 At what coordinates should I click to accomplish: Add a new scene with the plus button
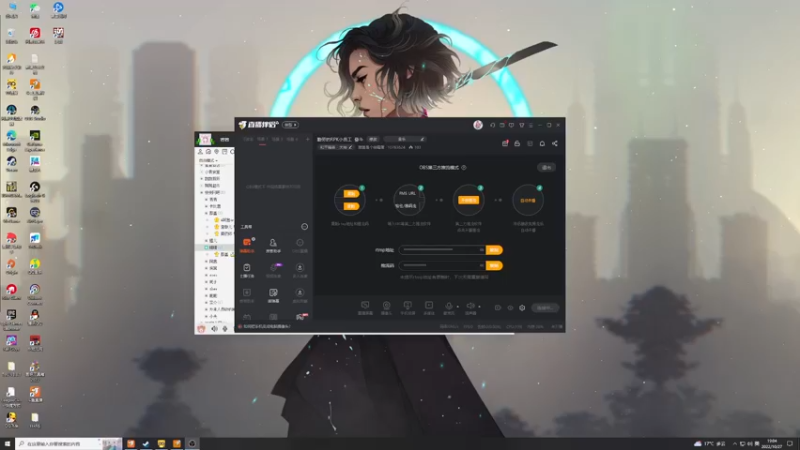click(307, 139)
